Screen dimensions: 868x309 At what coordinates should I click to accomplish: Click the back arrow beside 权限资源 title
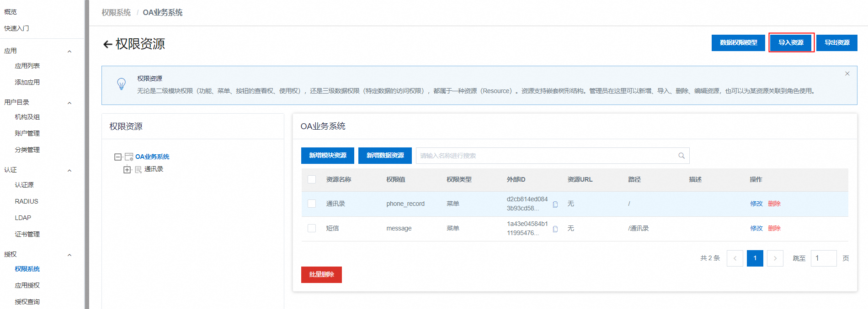pos(107,44)
